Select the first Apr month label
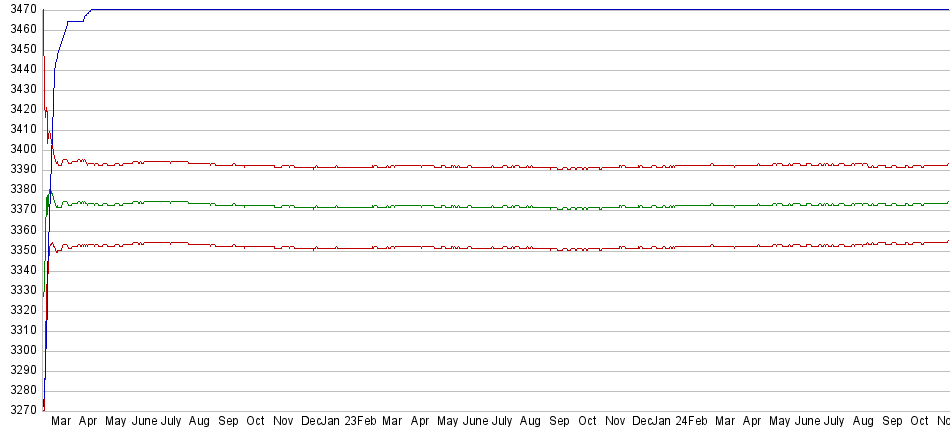 coord(88,422)
